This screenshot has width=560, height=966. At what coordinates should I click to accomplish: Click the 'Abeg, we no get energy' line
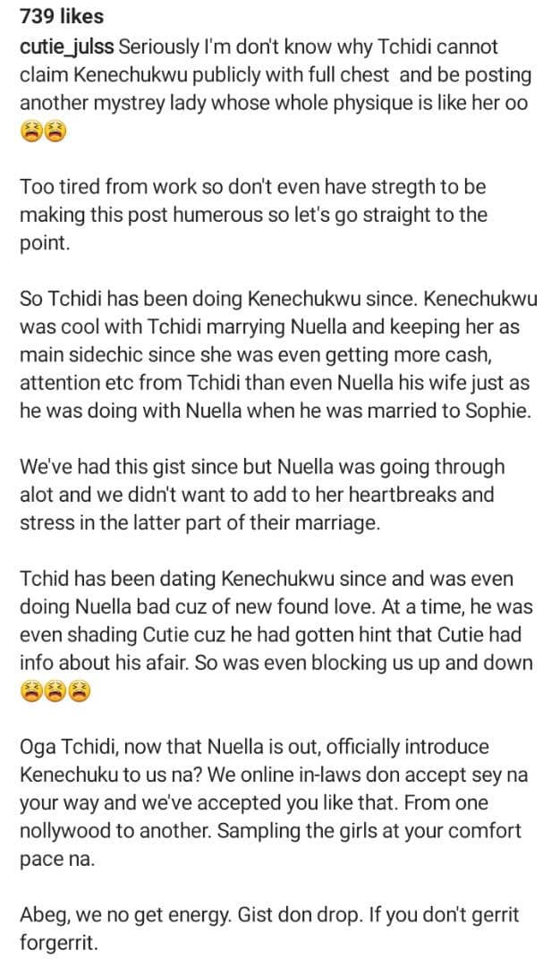tap(269, 915)
